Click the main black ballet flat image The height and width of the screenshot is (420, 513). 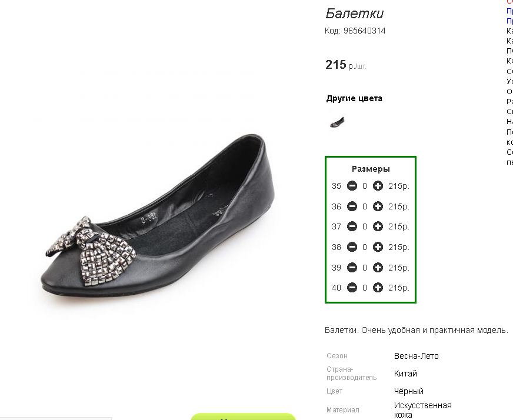(158, 215)
